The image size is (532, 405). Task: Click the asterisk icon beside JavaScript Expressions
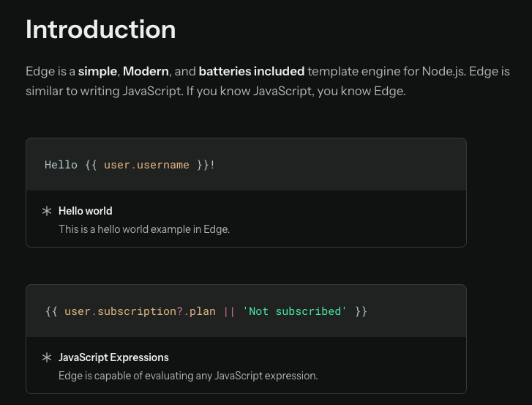tap(47, 357)
